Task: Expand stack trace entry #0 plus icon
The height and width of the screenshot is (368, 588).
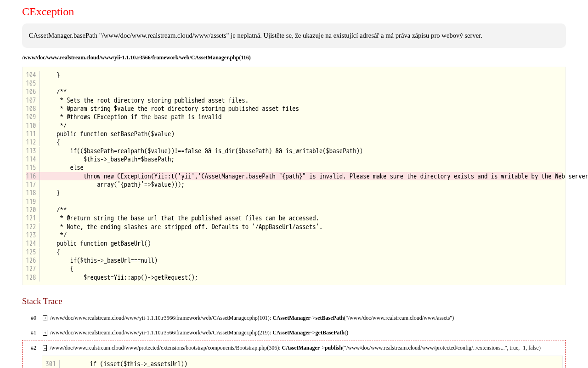Action: tap(45, 318)
